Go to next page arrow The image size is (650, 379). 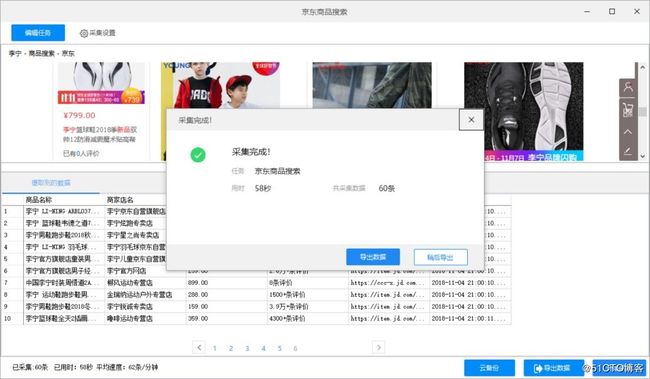378,347
